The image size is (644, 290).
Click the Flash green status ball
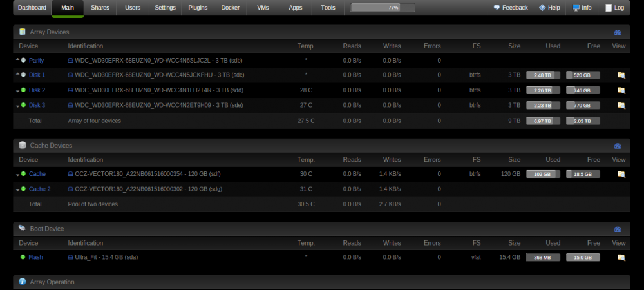coord(23,257)
